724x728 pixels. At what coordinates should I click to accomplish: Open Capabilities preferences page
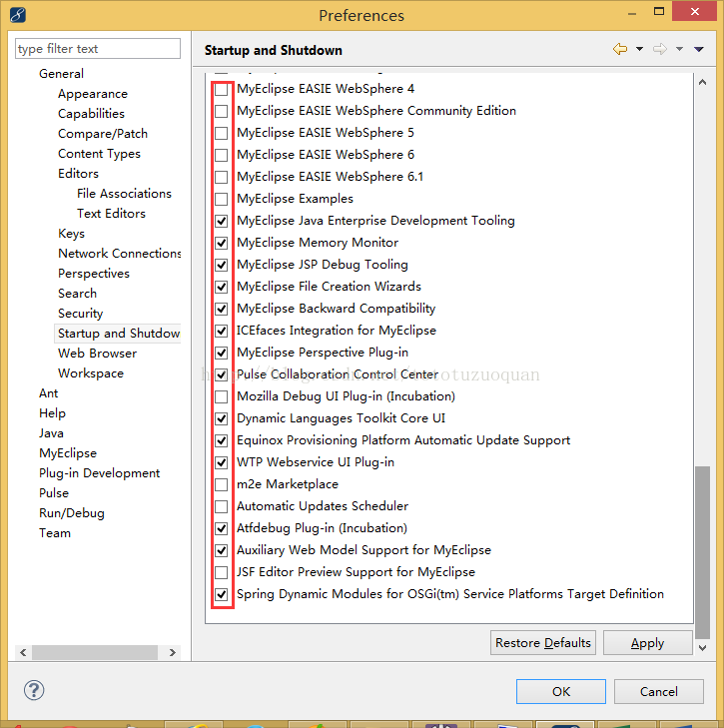(x=91, y=114)
